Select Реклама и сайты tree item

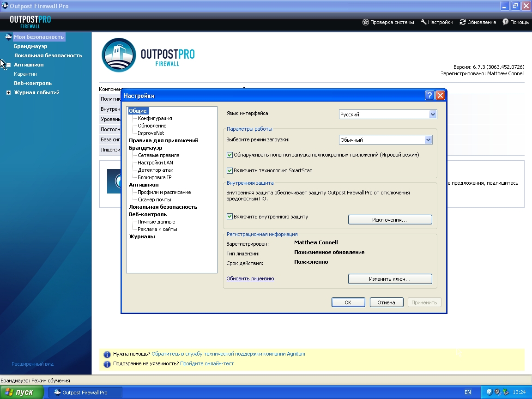tap(157, 230)
